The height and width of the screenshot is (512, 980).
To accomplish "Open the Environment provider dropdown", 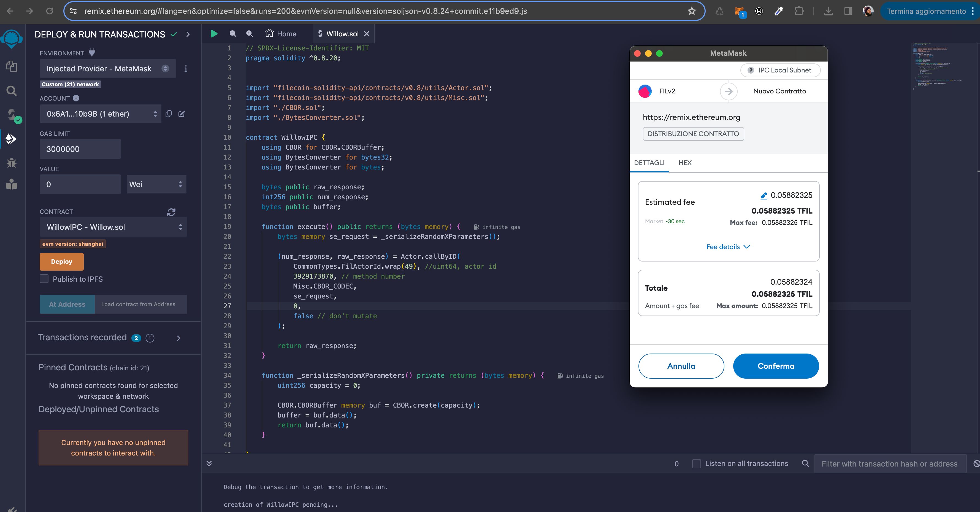I will tap(108, 69).
